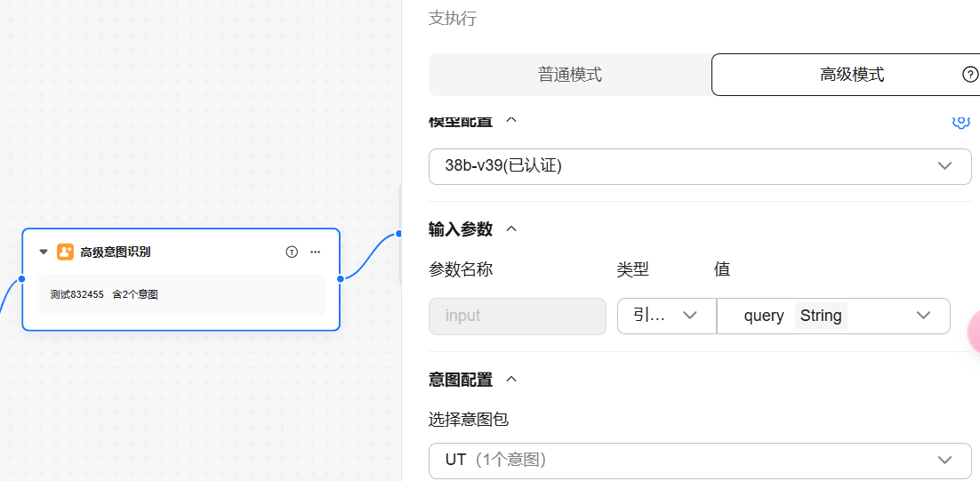Collapse the 模型配置 section

click(511, 120)
